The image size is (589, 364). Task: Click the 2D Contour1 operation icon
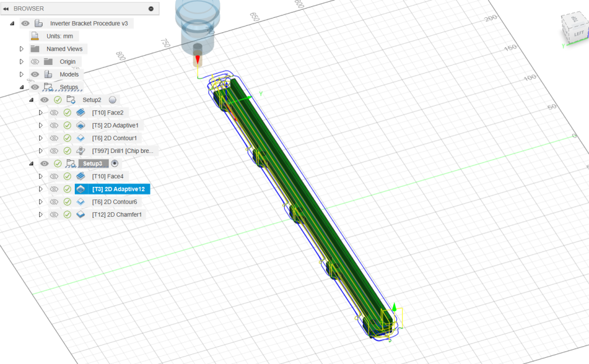pos(81,138)
